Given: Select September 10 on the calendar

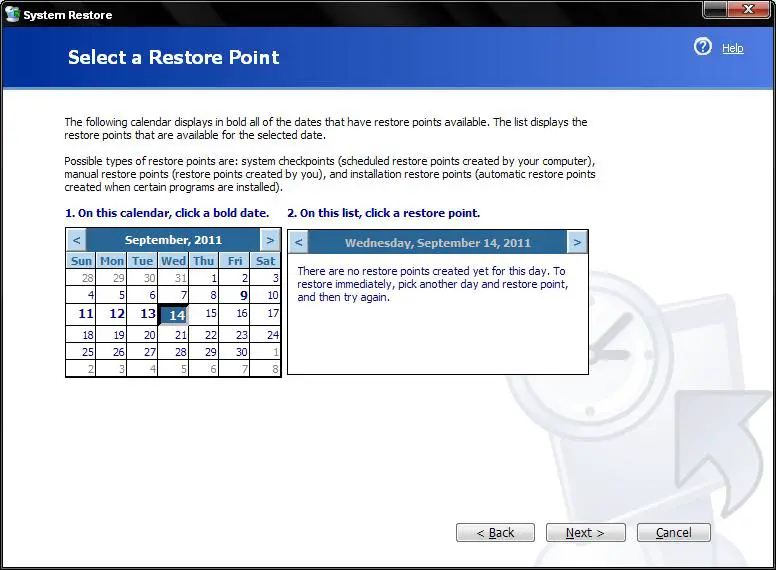Looking at the screenshot, I should tap(265, 295).
